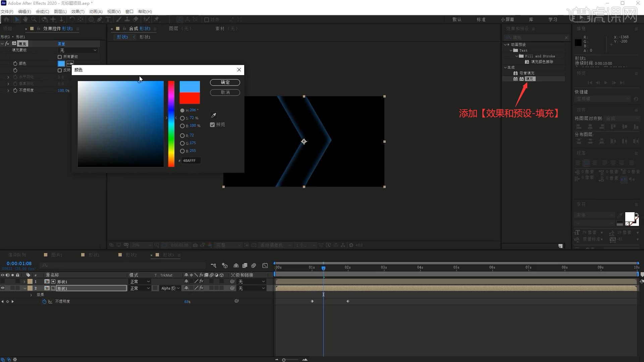This screenshot has height=362, width=644.
Task: Select the Zoom magnifier tool
Action: click(34, 19)
